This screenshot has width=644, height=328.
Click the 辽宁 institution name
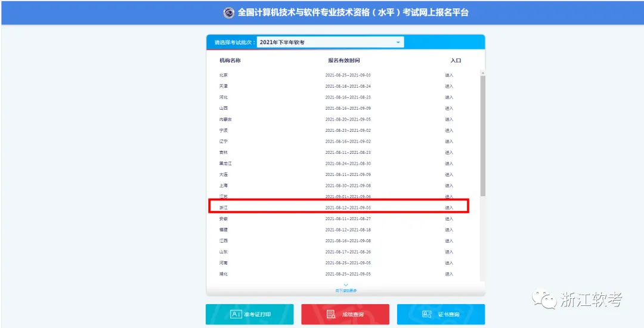click(x=224, y=141)
